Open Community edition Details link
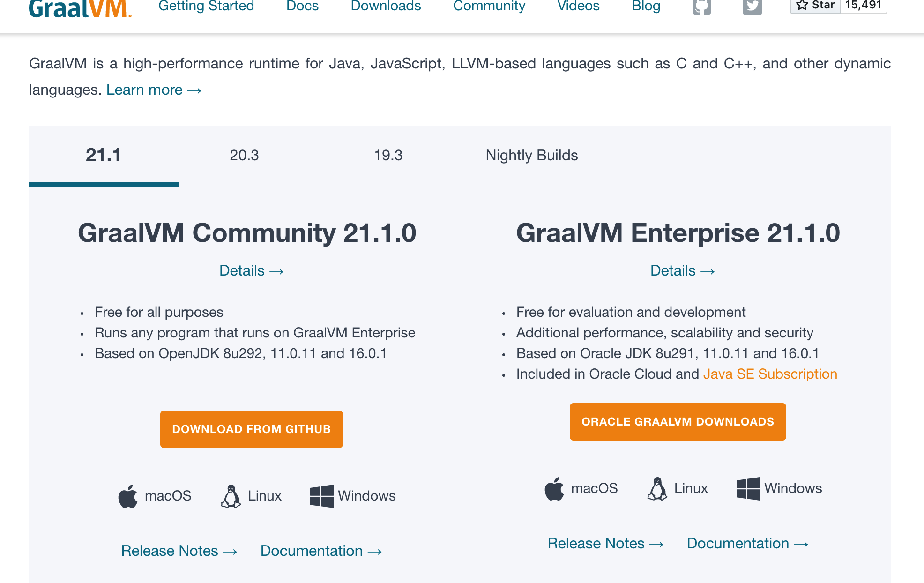The width and height of the screenshot is (924, 583). (x=251, y=271)
